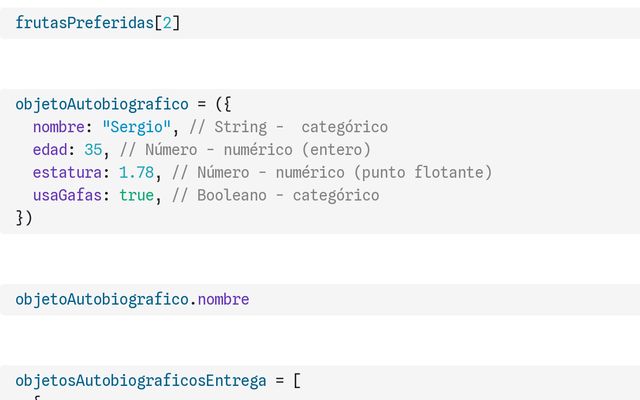The height and width of the screenshot is (400, 640).
Task: Click the true boolean value
Action: pyautogui.click(x=137, y=196)
